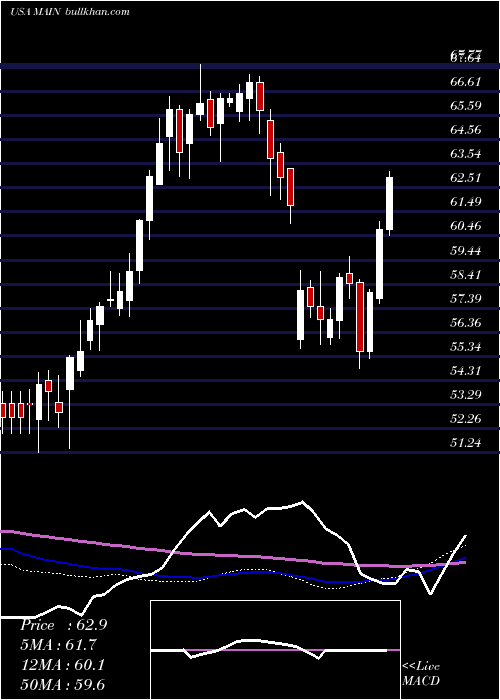Click the 55.34 price axis label

click(x=466, y=346)
